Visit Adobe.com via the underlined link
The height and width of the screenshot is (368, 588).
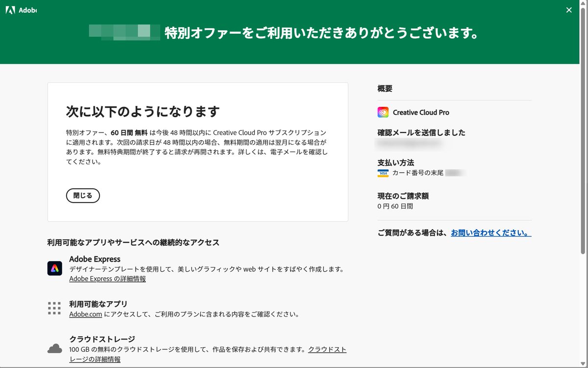click(x=85, y=314)
